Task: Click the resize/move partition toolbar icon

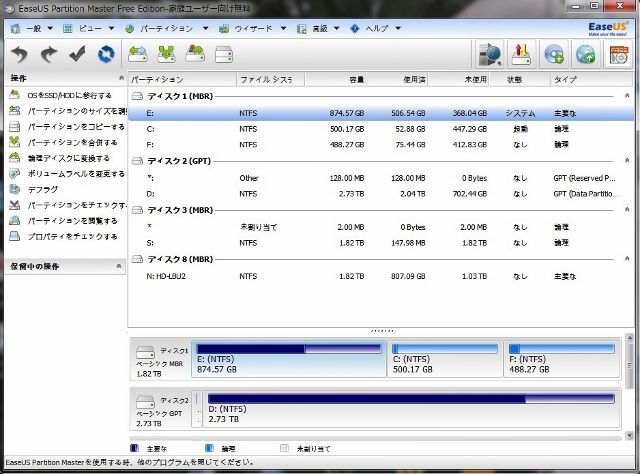Action: pyautogui.click(x=138, y=54)
